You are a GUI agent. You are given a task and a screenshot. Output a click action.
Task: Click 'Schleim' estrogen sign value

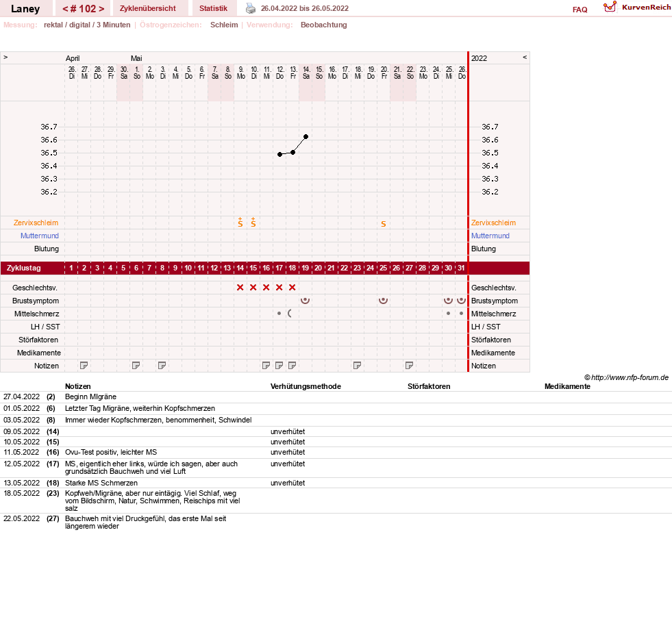point(224,25)
